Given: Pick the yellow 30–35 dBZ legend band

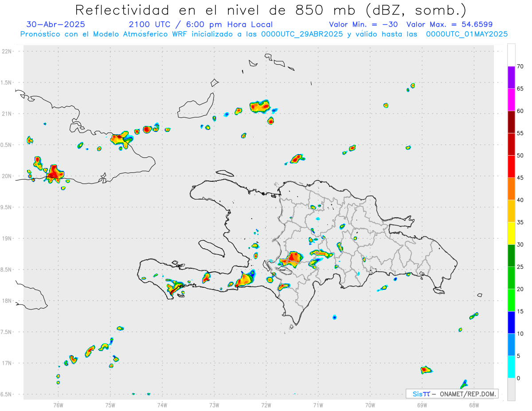Looking at the screenshot, I should pos(511,233).
